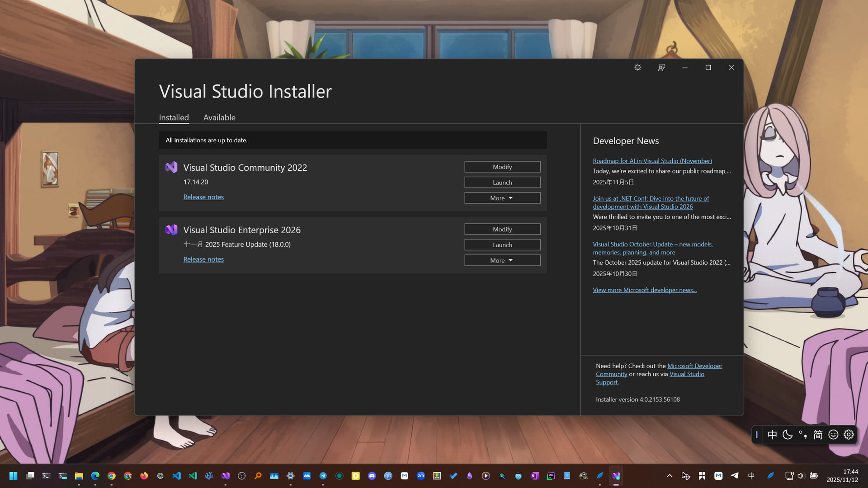Open IME settings gear icon

[x=849, y=434]
